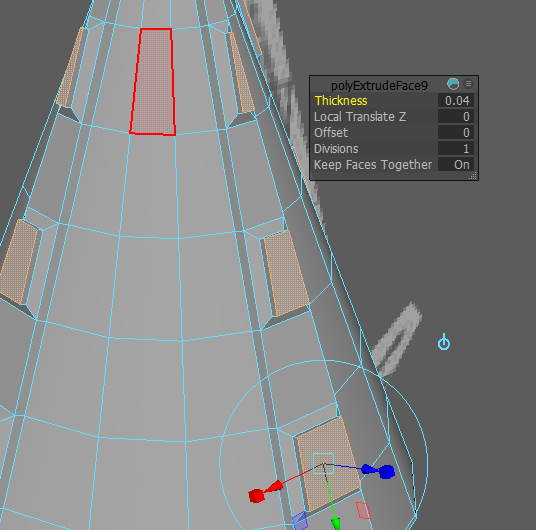Click the center square manipulator handle

323,463
